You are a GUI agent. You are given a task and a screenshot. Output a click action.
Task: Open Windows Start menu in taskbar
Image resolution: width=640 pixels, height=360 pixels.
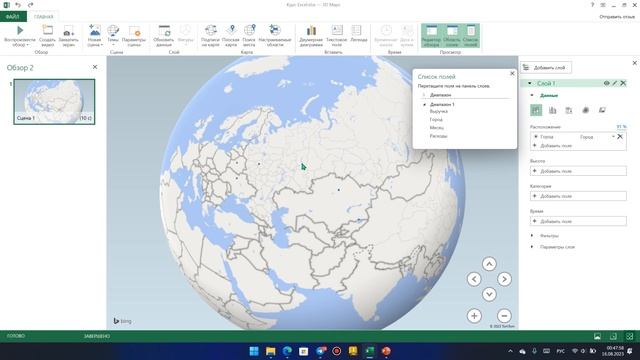pyautogui.click(x=254, y=351)
